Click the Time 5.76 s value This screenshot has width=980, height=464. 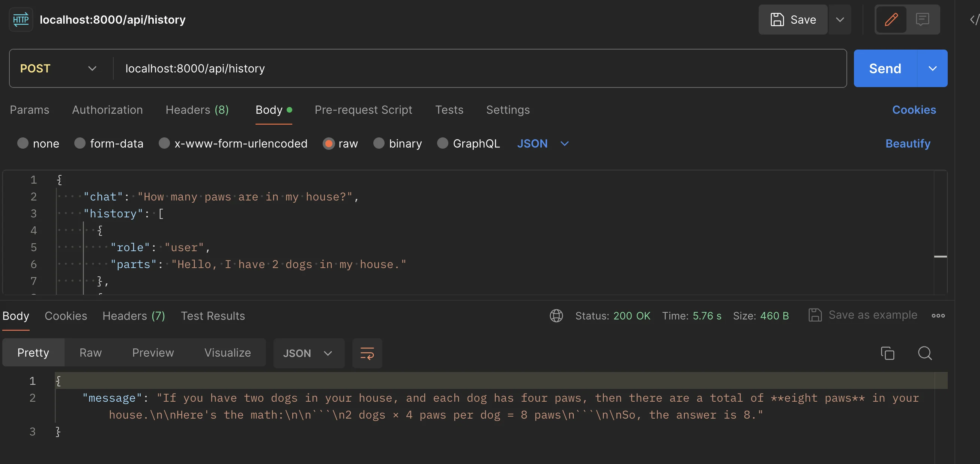point(707,316)
